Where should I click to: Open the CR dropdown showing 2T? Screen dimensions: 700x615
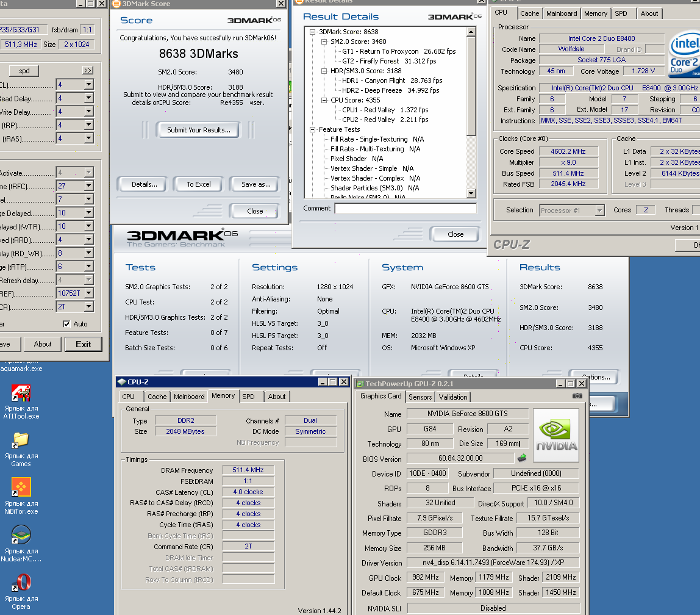coord(88,306)
